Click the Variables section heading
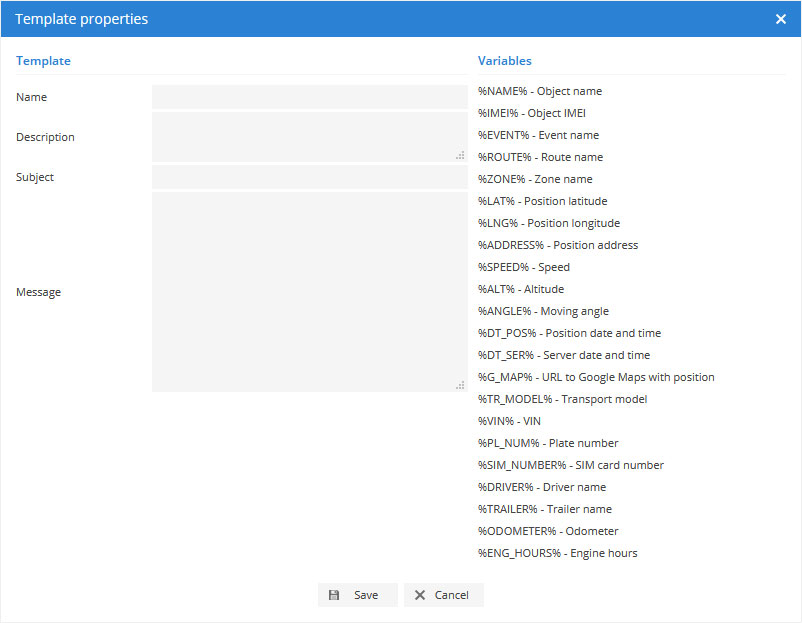Screen dimensions: 802x623 (504, 61)
